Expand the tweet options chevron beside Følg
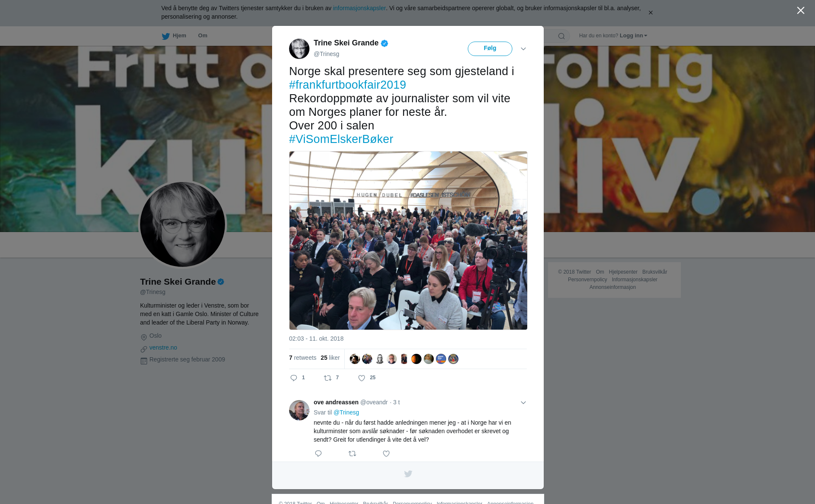Viewport: 815px width, 504px height. 523,49
